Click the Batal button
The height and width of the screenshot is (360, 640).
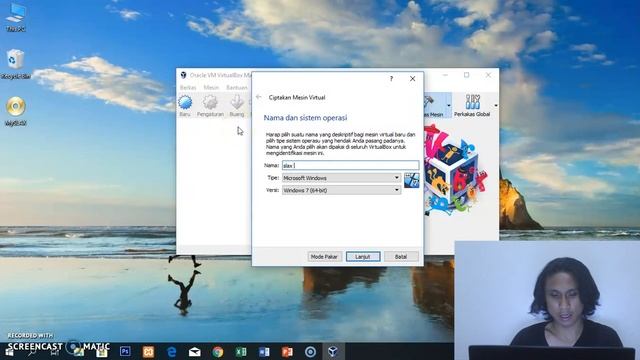(401, 257)
